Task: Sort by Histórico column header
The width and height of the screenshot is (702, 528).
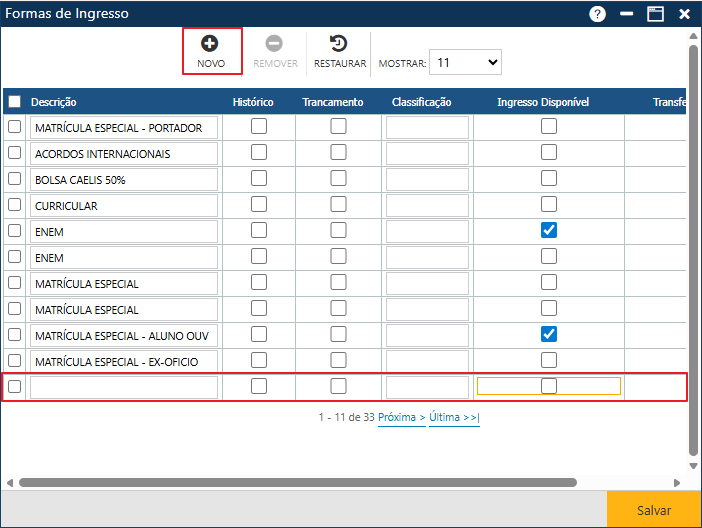Action: click(253, 102)
